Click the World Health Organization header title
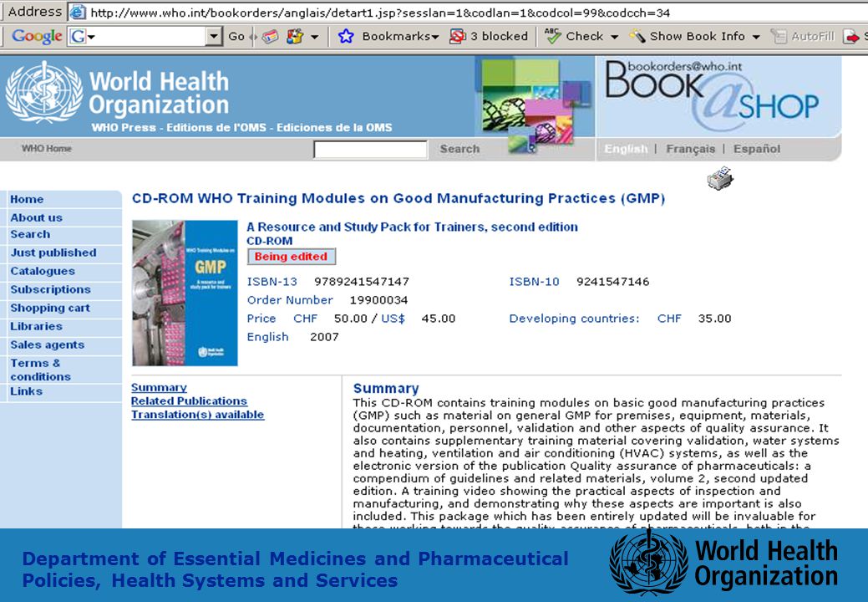 [x=159, y=93]
